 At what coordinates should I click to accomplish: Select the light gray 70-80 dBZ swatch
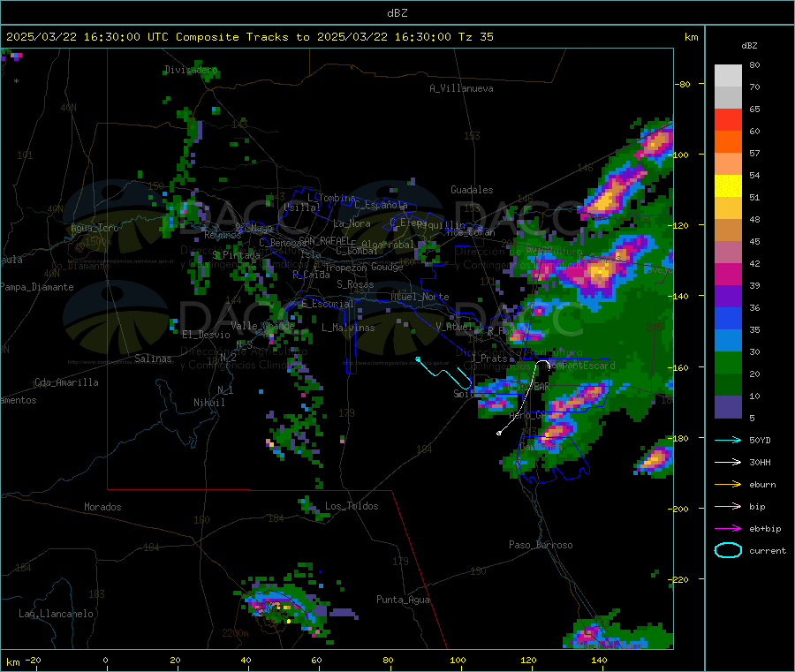click(728, 76)
